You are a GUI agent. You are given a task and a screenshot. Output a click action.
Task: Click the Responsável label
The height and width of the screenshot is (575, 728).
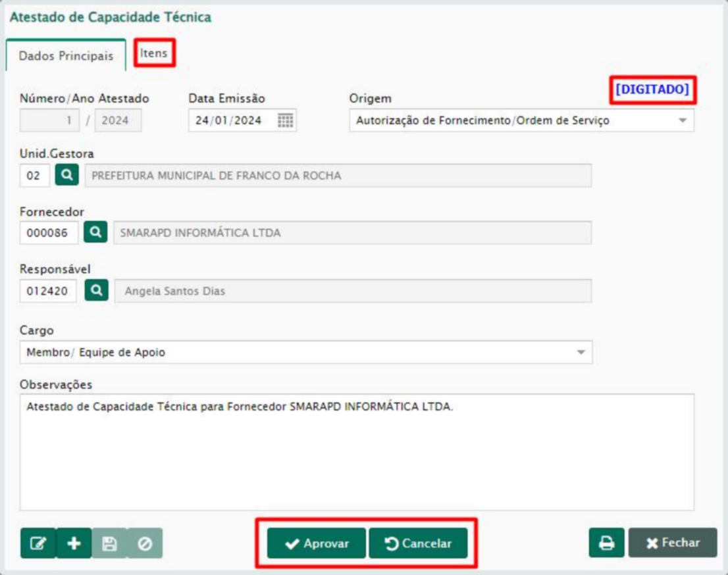pos(55,269)
